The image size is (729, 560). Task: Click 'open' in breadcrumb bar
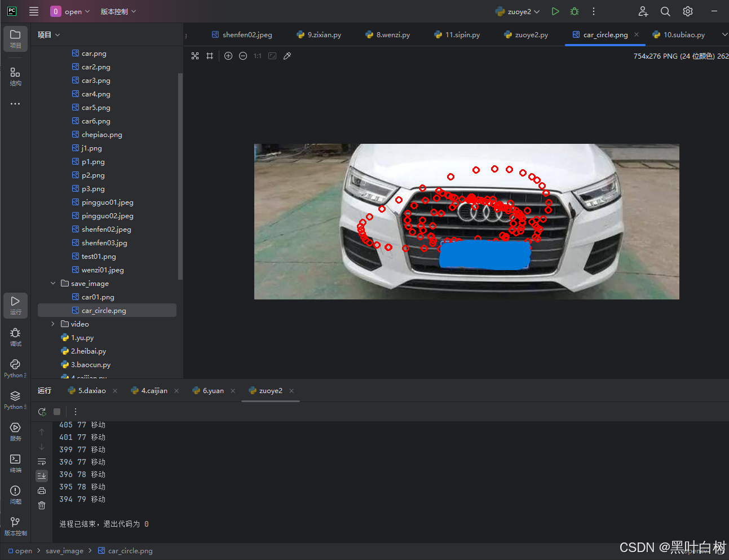click(x=20, y=551)
